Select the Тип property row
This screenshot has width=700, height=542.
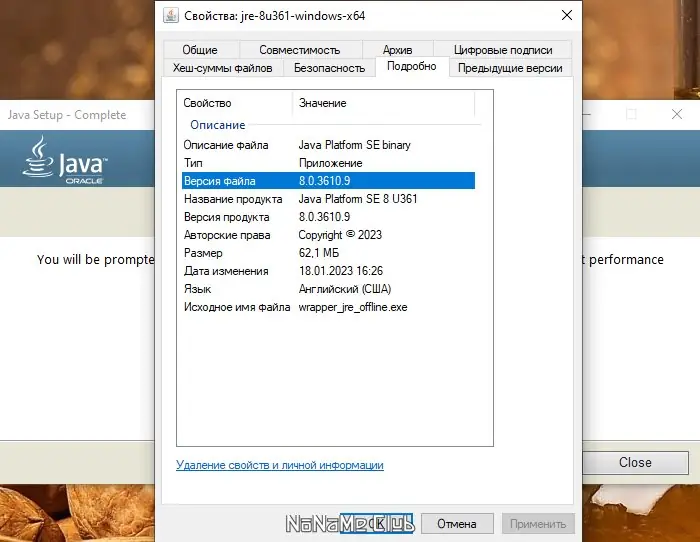[x=328, y=163]
